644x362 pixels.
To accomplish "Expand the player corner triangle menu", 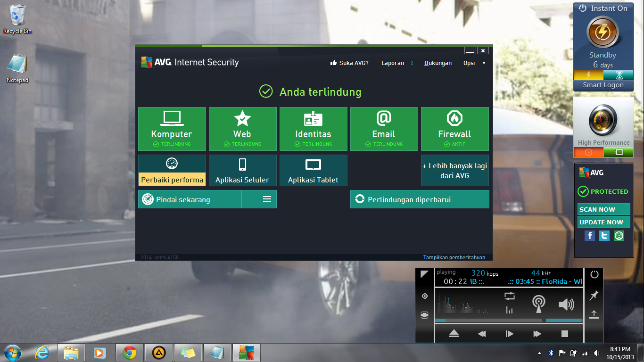I will coord(424,274).
